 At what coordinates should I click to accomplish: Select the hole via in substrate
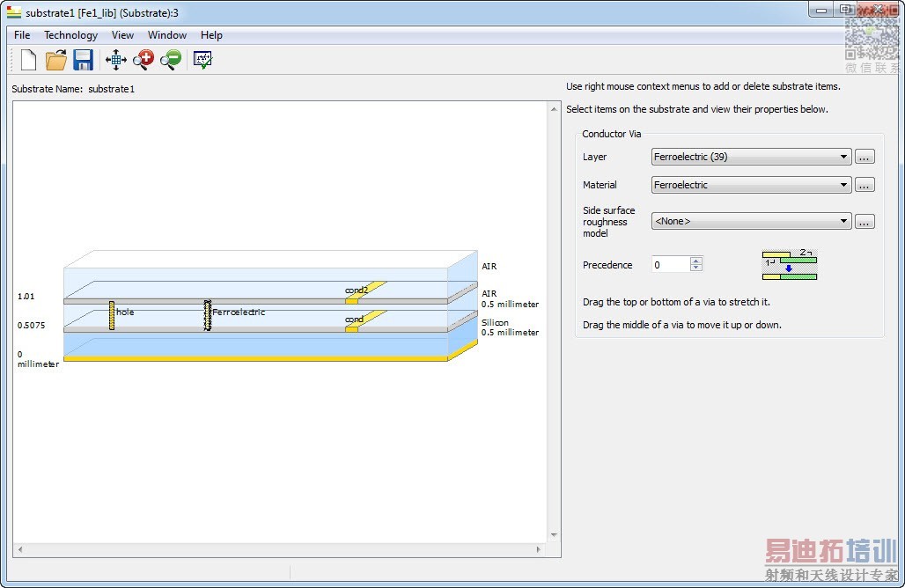(x=112, y=316)
